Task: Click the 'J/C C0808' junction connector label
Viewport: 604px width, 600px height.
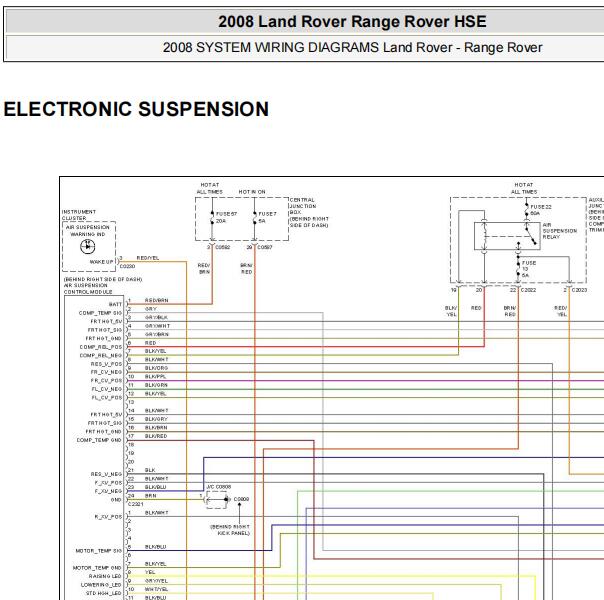Action: [x=218, y=487]
